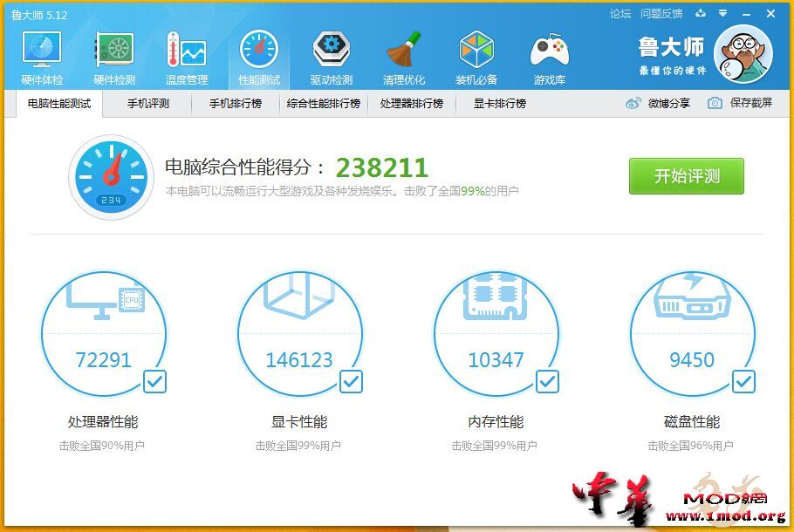Viewport: 794px width, 532px height.
Task: Open 温度管理 temperature management
Action: pyautogui.click(x=187, y=52)
